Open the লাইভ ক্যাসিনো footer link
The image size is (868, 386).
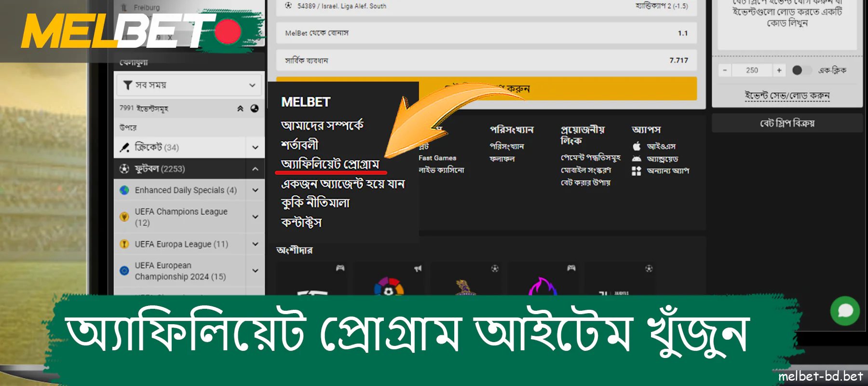pos(441,170)
